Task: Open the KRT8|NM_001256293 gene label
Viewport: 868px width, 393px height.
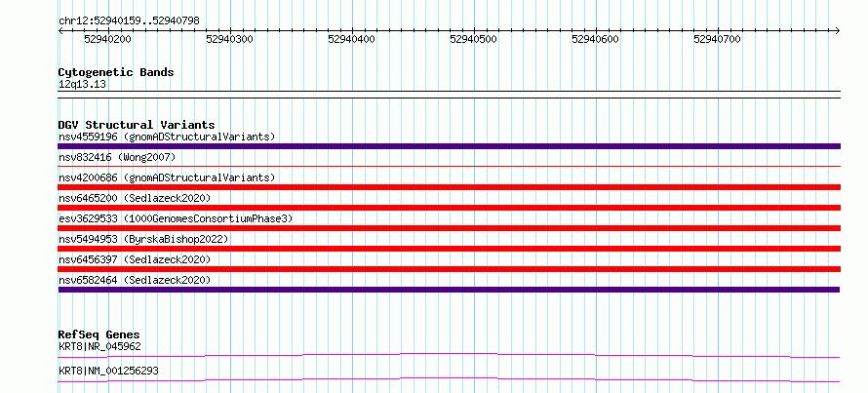Action: tap(108, 371)
